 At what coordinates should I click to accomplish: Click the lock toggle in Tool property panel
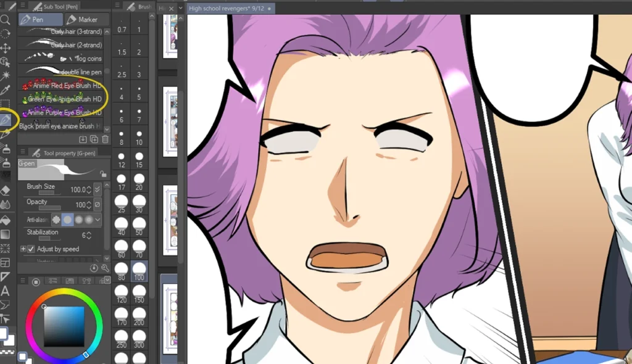pos(104,174)
